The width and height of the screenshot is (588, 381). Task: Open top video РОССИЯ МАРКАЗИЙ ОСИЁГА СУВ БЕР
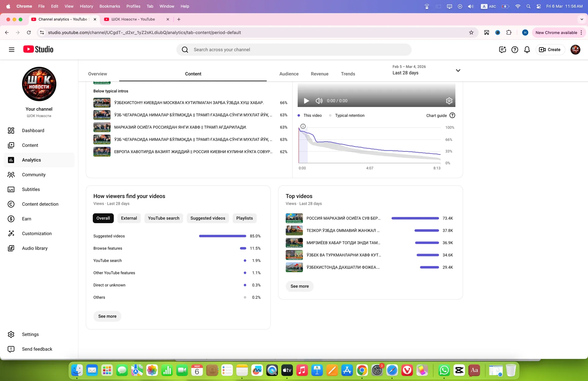[x=343, y=218]
